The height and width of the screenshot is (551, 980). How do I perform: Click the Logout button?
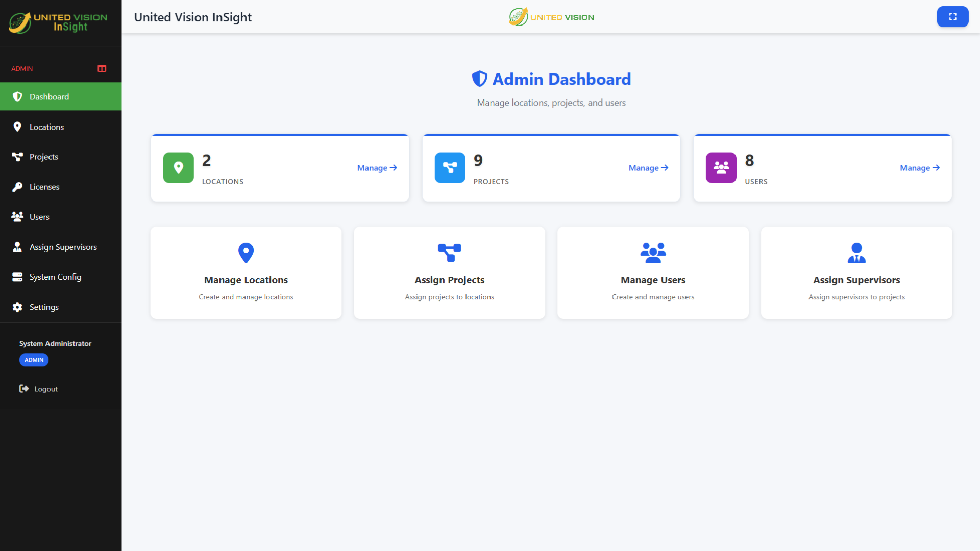coord(38,389)
